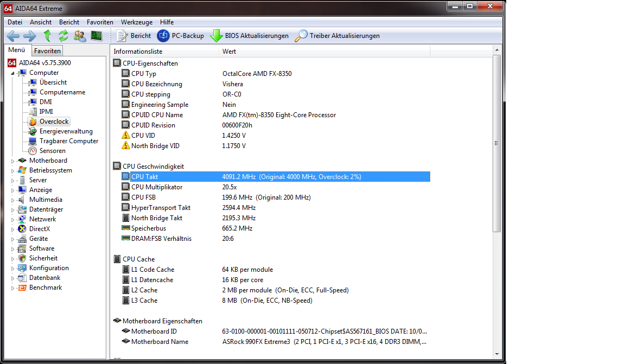Viewport: 625px width, 364px height.
Task: Select the CPU Multiplikator row
Action: pyautogui.click(x=276, y=187)
